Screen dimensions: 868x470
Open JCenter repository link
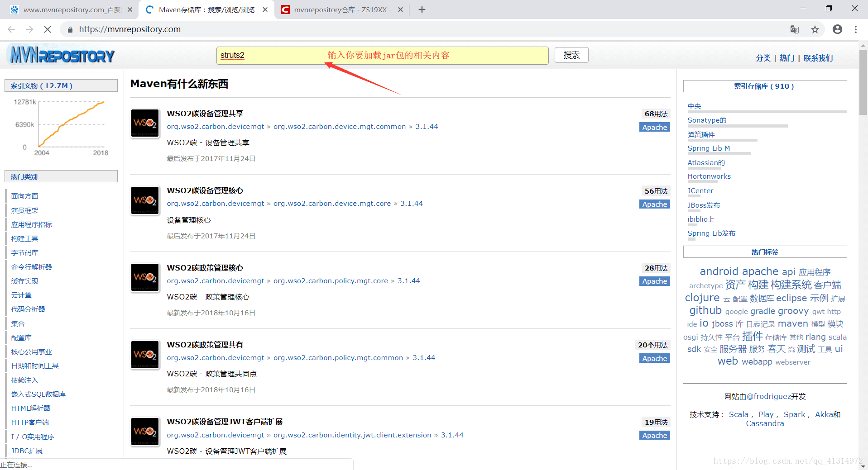click(700, 190)
